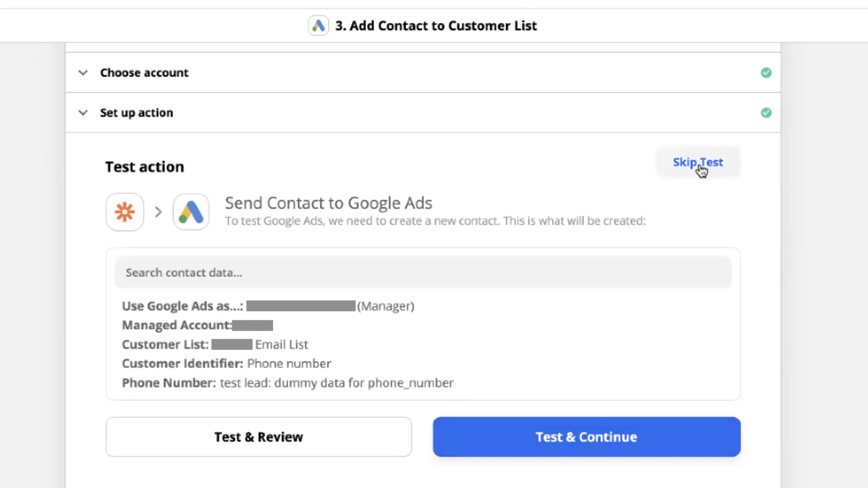This screenshot has width=868, height=488.
Task: Select the Send Contact to Google Ads heading
Action: (328, 203)
